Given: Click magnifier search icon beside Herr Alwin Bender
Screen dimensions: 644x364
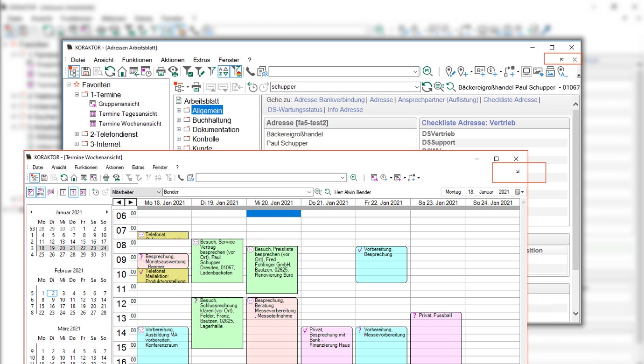Looking at the screenshot, I should (x=328, y=192).
